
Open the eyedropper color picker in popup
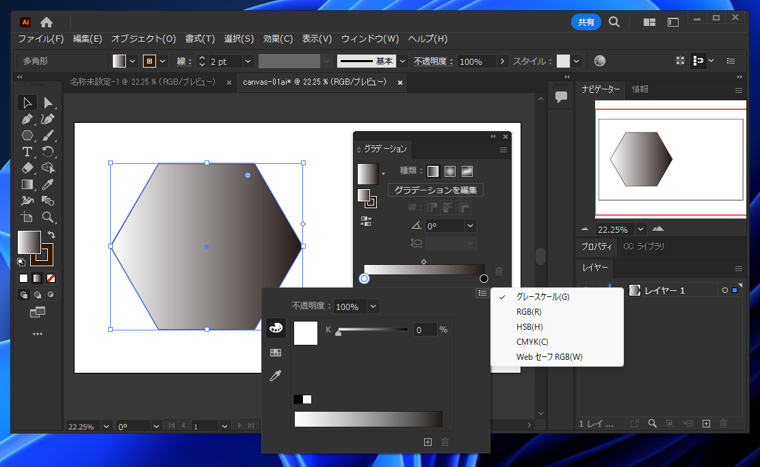[275, 376]
